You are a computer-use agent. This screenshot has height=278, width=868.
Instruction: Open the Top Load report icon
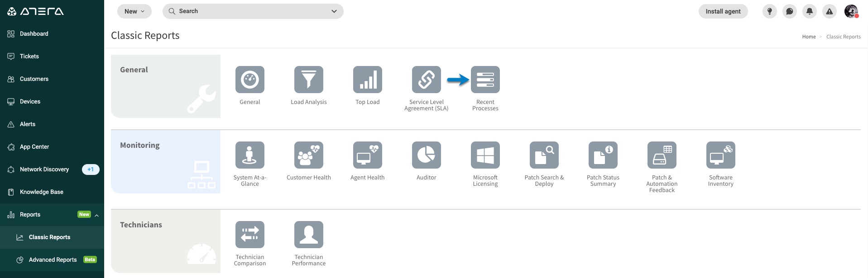(x=367, y=80)
